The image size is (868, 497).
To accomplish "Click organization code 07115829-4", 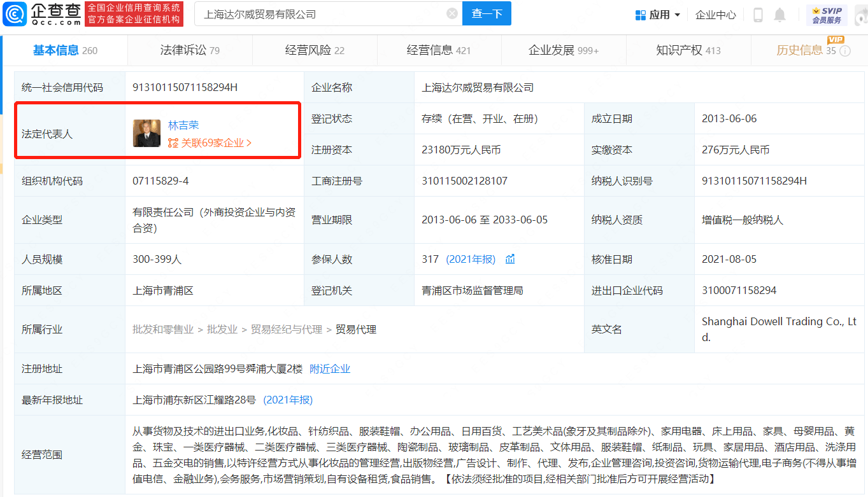I will point(160,181).
